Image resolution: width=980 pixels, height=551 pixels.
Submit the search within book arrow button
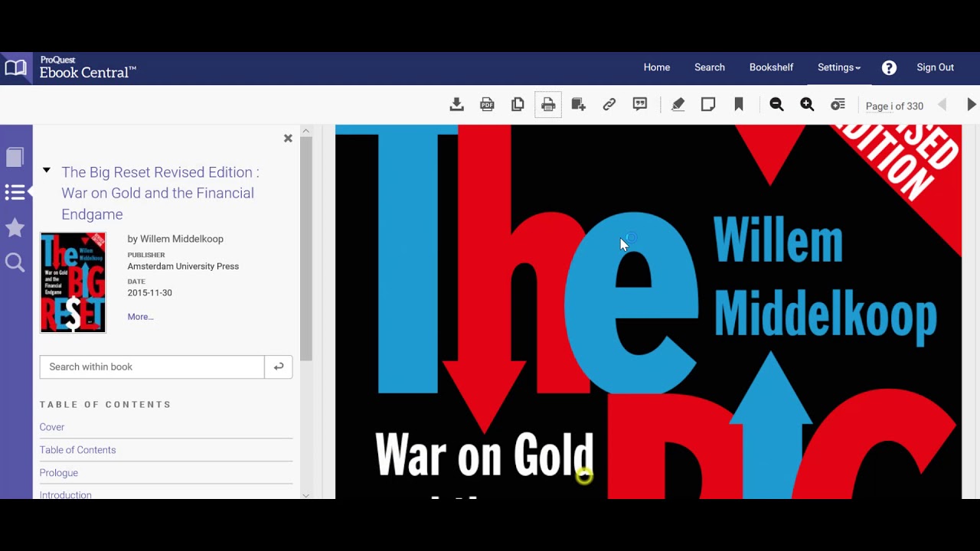[x=279, y=367]
